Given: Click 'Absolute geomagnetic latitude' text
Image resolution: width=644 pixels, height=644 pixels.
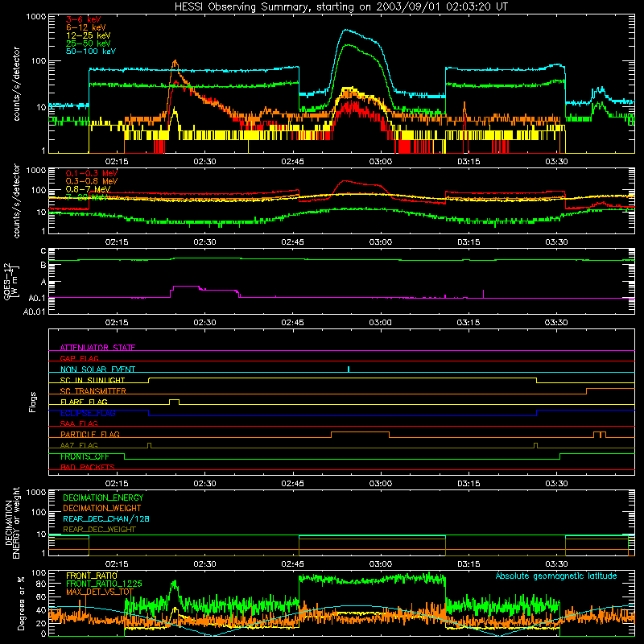Looking at the screenshot, I should point(556,576).
